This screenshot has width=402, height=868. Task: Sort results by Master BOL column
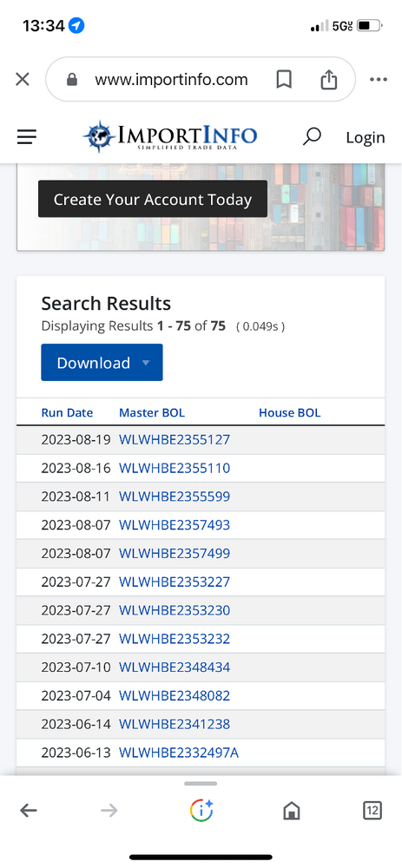pyautogui.click(x=152, y=412)
